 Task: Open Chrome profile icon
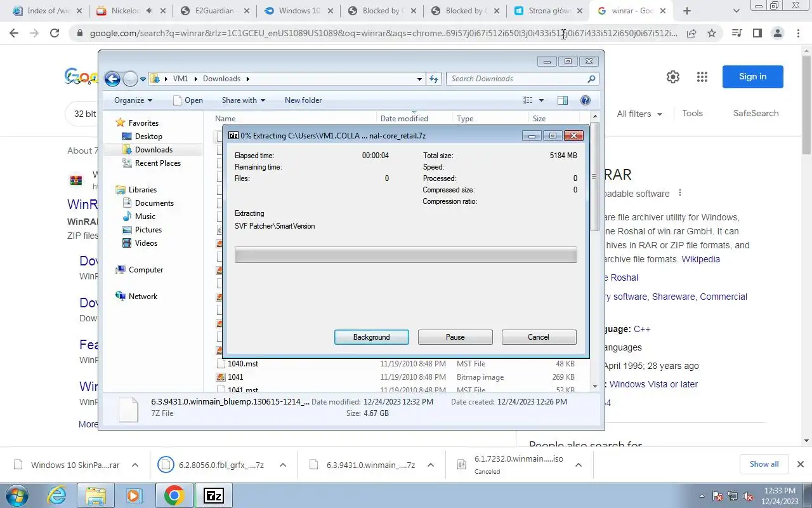click(x=778, y=33)
